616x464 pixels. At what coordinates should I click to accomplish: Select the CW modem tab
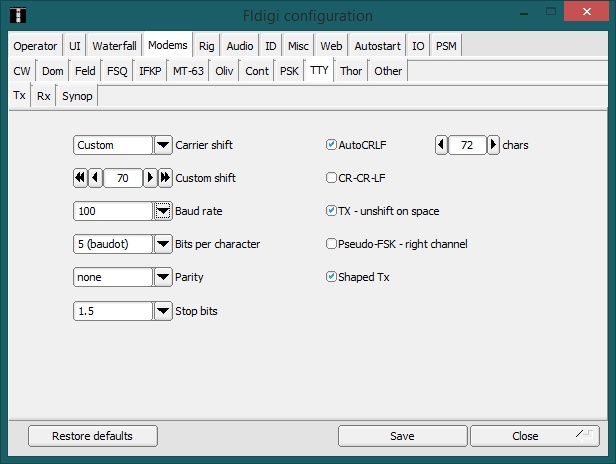[22, 71]
